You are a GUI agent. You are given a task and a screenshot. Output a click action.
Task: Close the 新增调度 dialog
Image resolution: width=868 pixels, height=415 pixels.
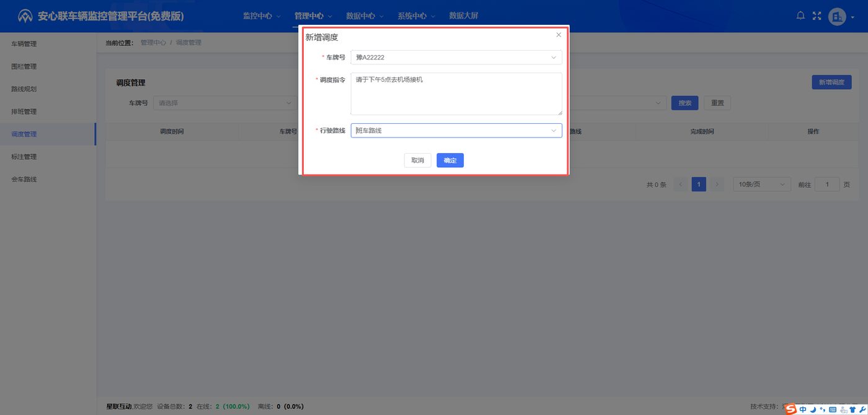point(559,35)
